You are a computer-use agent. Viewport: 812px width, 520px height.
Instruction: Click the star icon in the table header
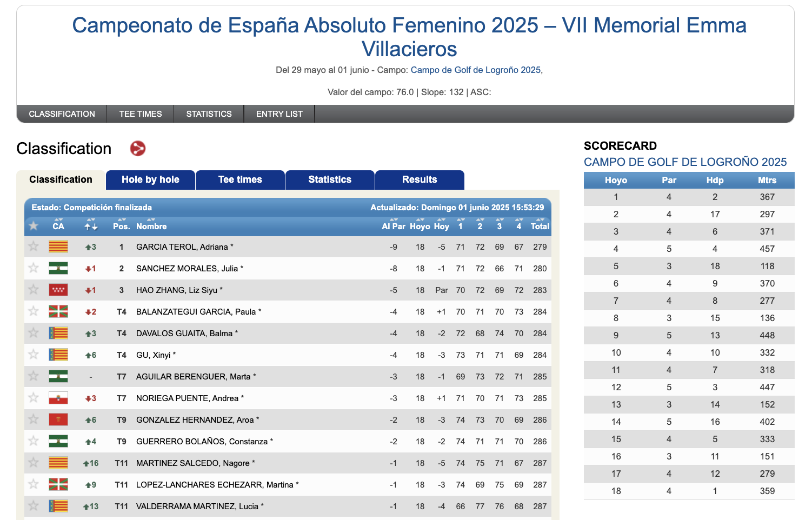tap(33, 226)
